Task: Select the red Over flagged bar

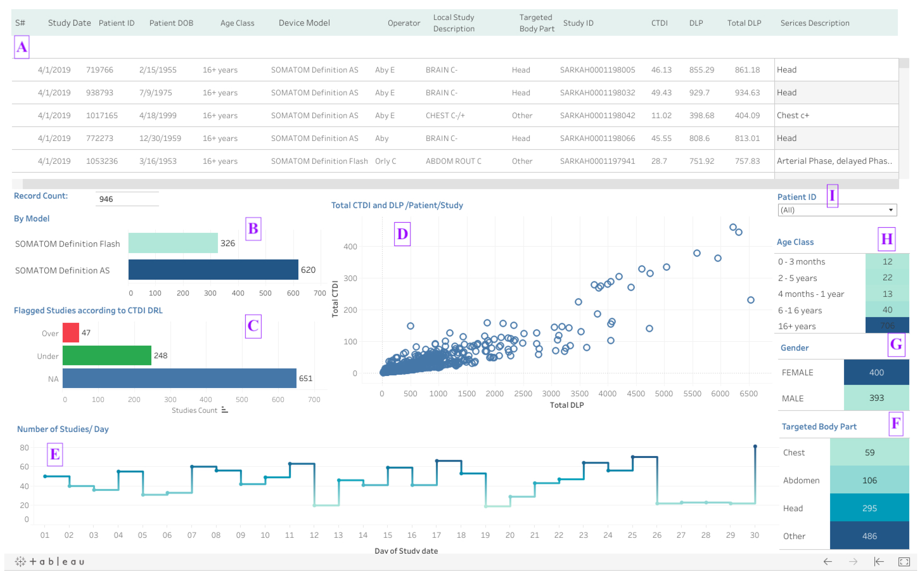Action: pos(71,333)
